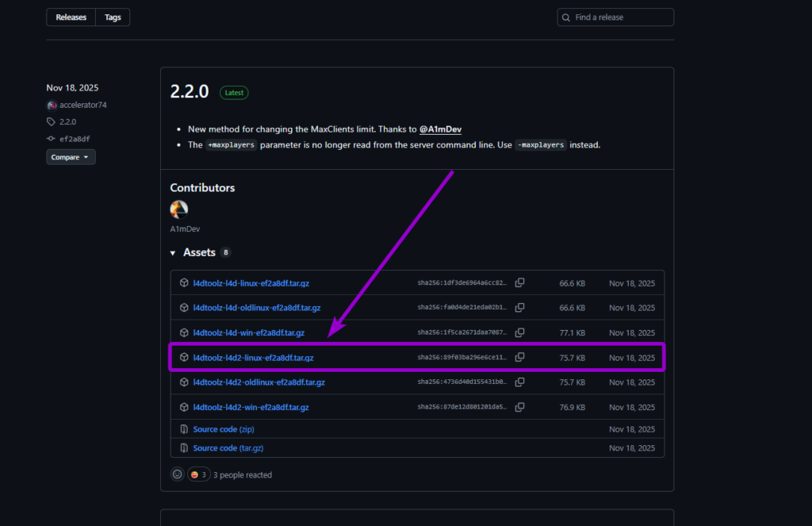
Task: Copy the sha256 hash for l4dtoolz-l4d-oldlinux
Action: click(x=519, y=308)
